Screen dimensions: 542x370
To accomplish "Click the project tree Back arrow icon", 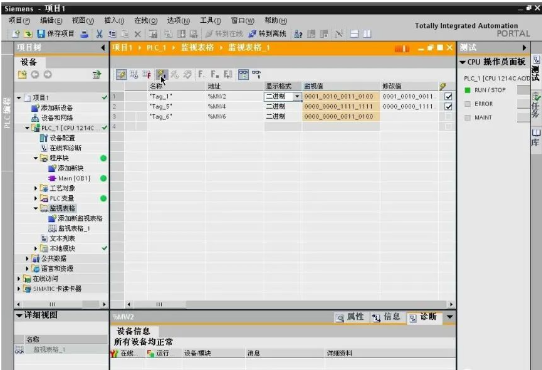I will pyautogui.click(x=35, y=75).
